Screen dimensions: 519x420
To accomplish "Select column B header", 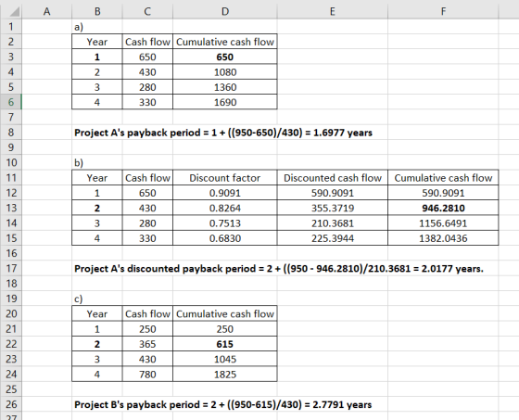I will 97,12.
